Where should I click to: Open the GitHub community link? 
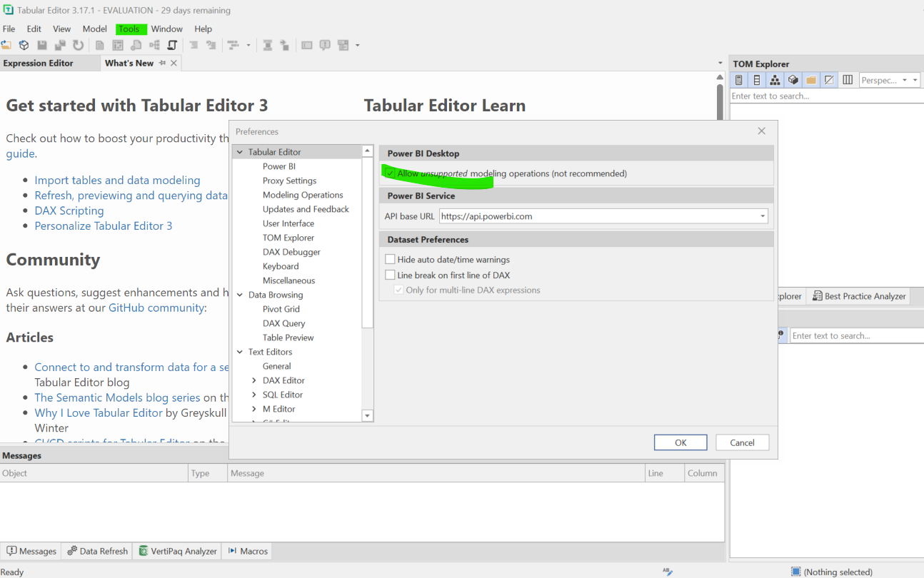[156, 308]
